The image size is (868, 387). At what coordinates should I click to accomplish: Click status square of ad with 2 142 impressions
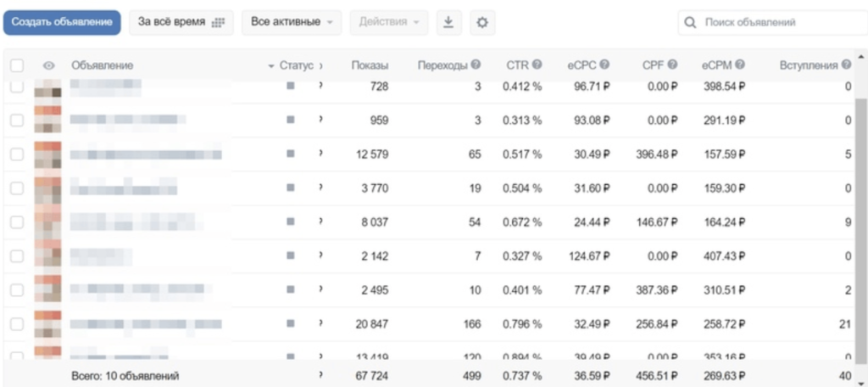[x=291, y=255]
